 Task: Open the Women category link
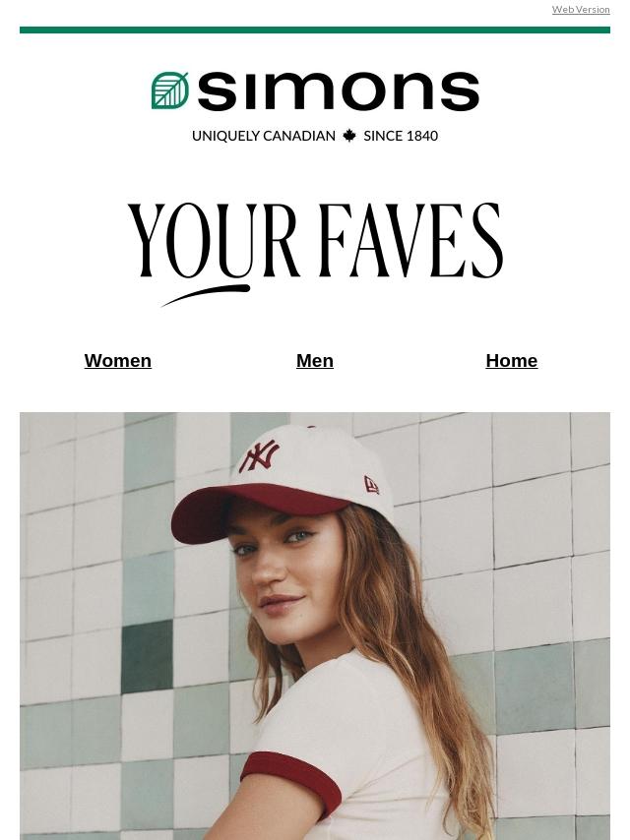pos(118,361)
